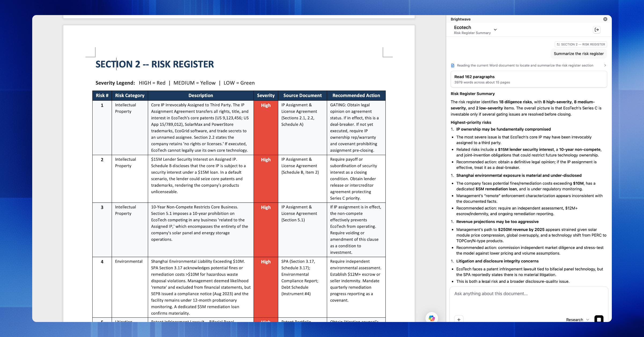This screenshot has height=337, width=644.
Task: Click the Risk Register Summary heading in Brightwave
Action: click(473, 94)
